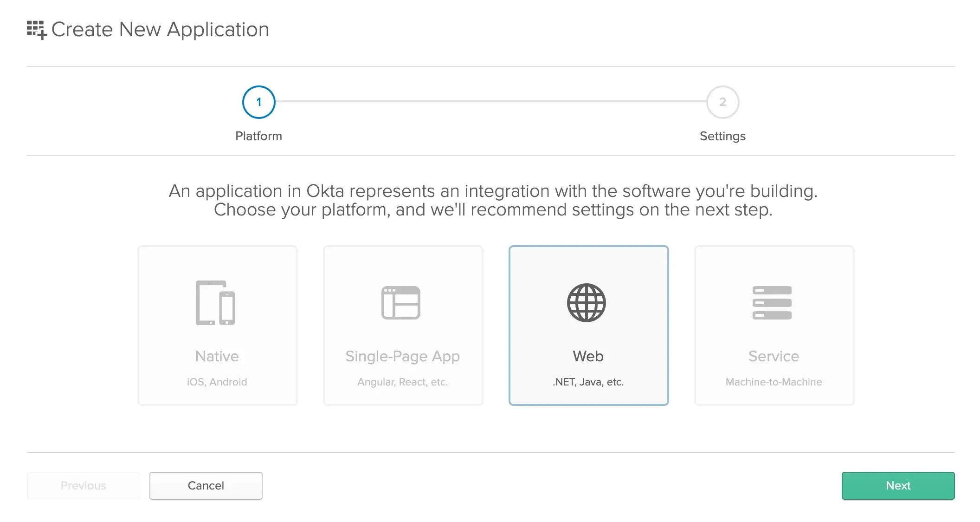Image resolution: width=980 pixels, height=522 pixels.
Task: Choose the Single-Page App card title
Action: tap(402, 356)
